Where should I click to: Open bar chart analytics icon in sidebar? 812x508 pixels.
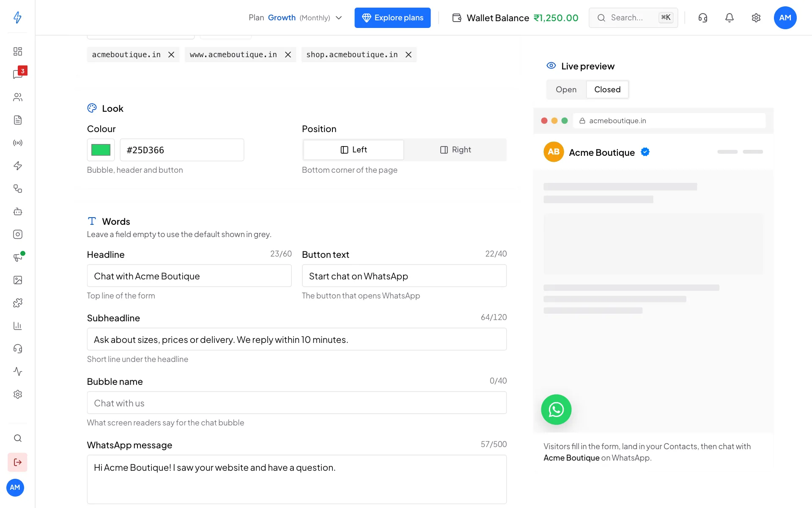coord(17,326)
